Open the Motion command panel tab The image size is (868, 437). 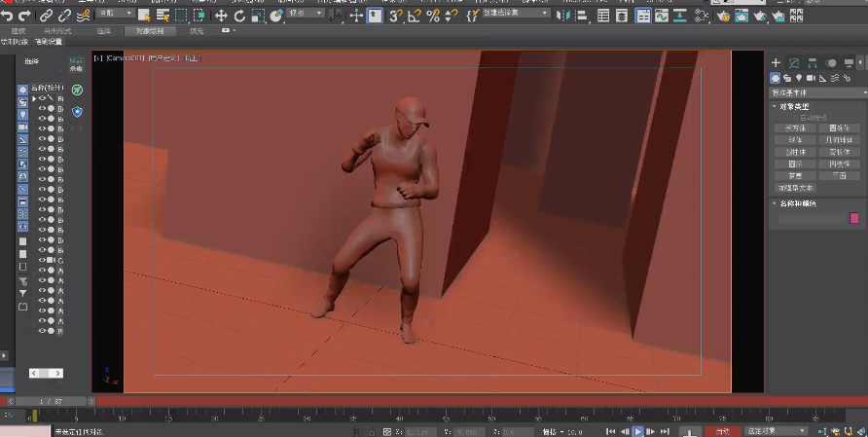pos(830,62)
